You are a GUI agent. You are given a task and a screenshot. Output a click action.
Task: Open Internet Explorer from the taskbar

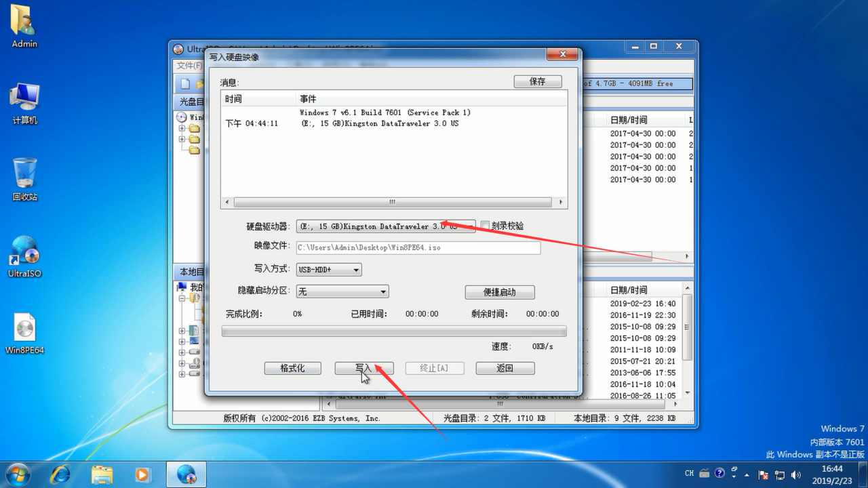61,474
